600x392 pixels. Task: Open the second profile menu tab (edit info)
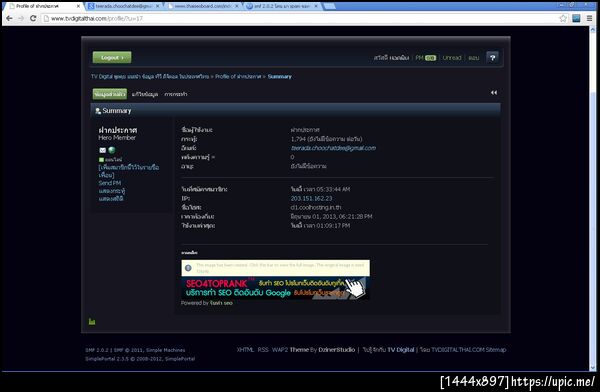145,94
